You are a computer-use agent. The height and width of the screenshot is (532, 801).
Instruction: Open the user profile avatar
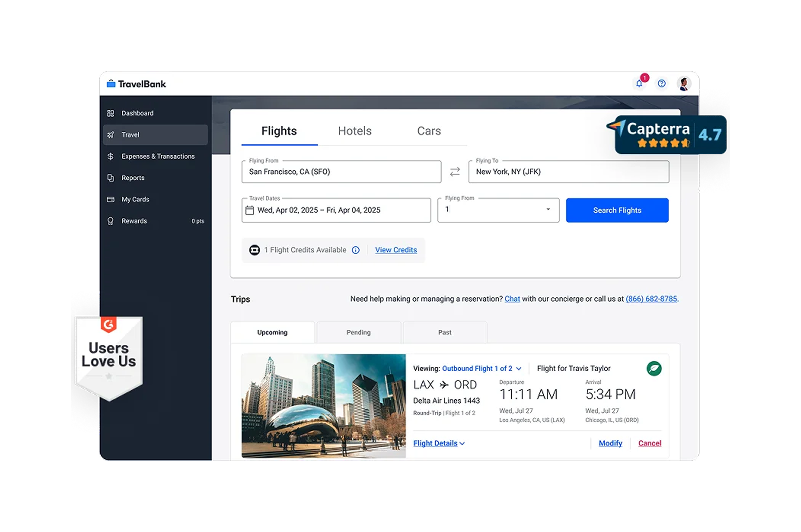point(684,84)
